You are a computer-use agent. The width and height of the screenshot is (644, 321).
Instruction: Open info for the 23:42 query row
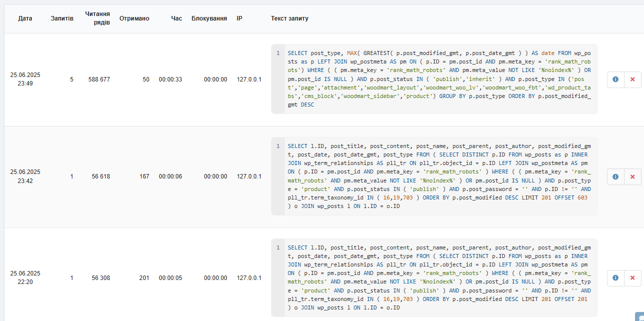click(616, 176)
